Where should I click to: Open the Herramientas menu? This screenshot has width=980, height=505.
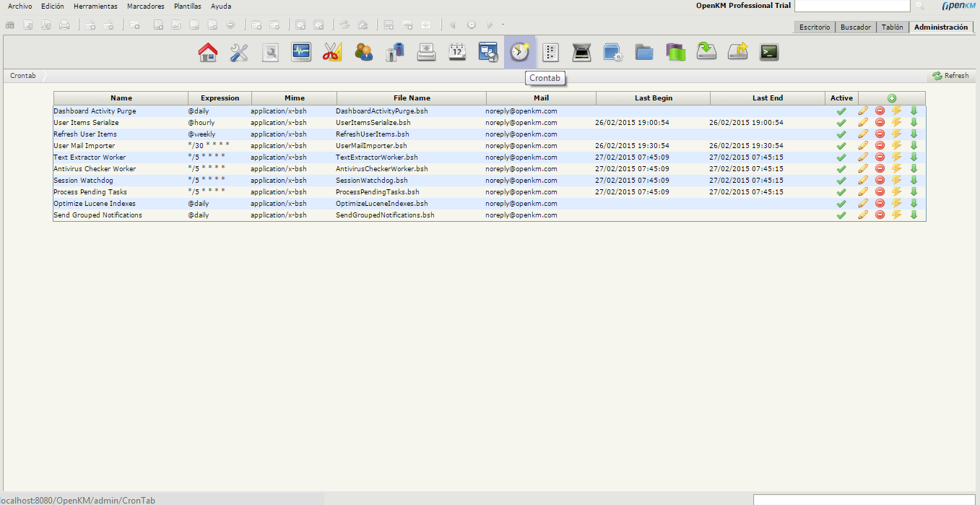(95, 7)
